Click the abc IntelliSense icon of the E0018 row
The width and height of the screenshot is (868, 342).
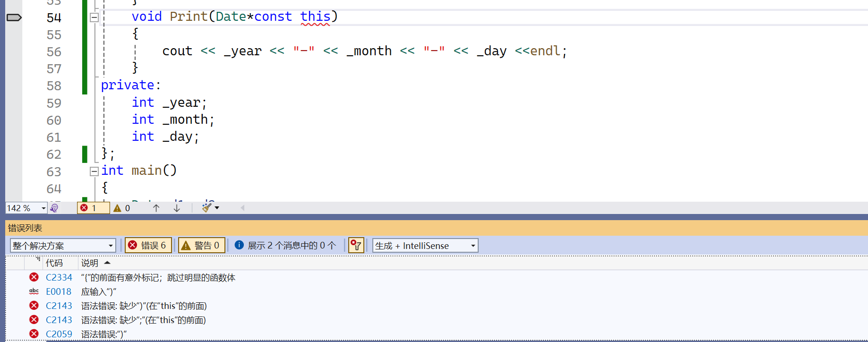pos(34,291)
